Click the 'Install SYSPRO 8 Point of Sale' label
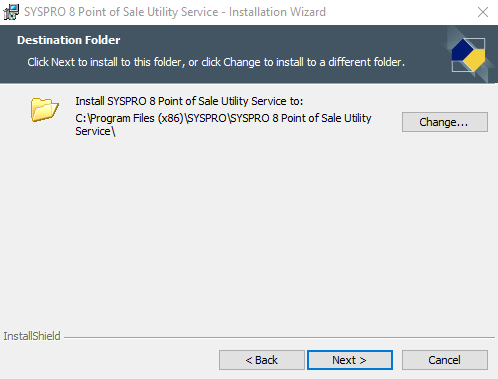This screenshot has width=498, height=379. (189, 101)
